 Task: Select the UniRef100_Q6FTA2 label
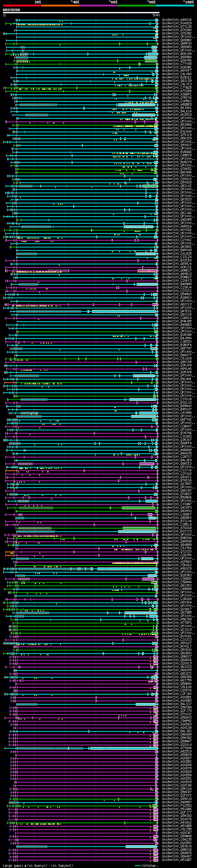(x=177, y=419)
